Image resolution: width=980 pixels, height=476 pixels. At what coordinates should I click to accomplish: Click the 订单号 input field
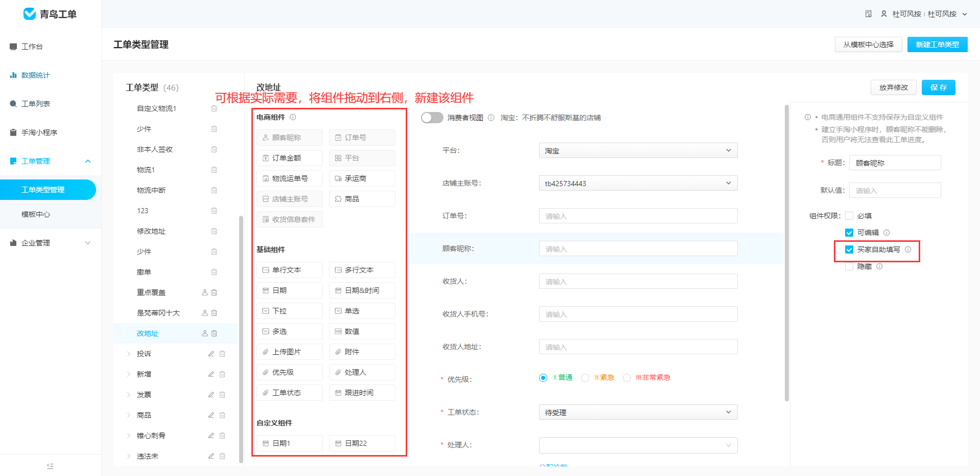point(638,216)
